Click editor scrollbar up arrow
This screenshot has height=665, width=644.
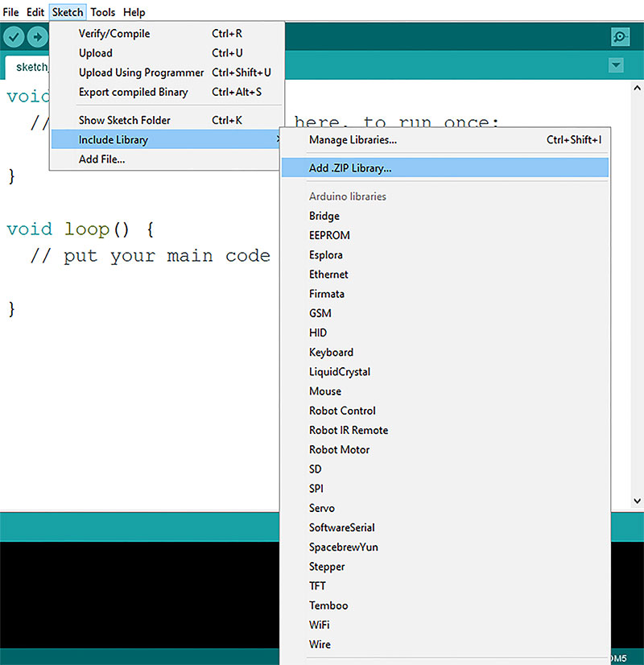coord(637,89)
